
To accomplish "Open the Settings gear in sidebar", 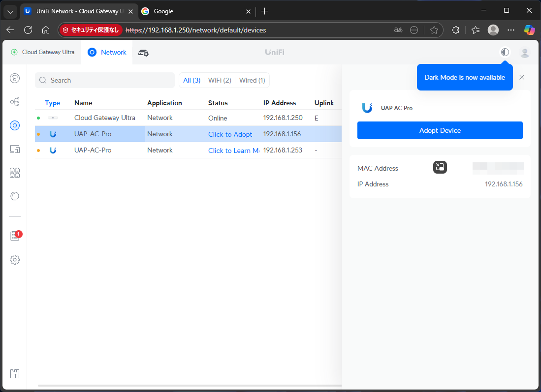I will pyautogui.click(x=15, y=259).
